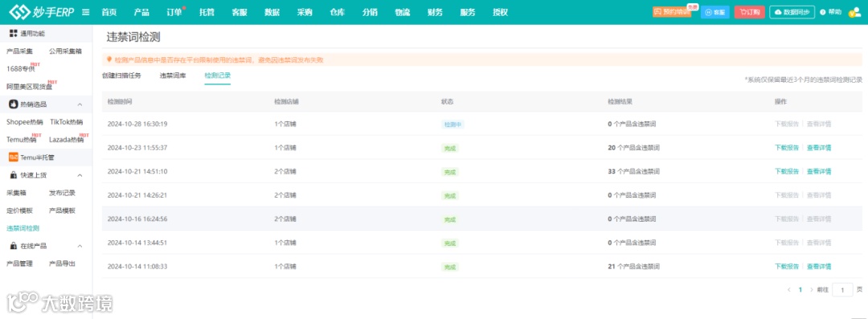The height and width of the screenshot is (319, 868).
Task: Open Temu热销 in sidebar
Action: [21, 140]
